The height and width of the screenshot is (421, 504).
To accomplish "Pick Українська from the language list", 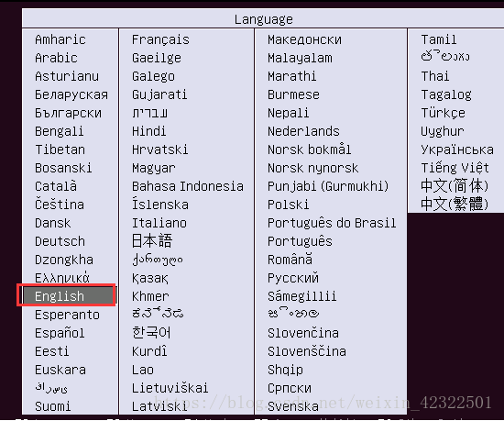I will coord(457,150).
